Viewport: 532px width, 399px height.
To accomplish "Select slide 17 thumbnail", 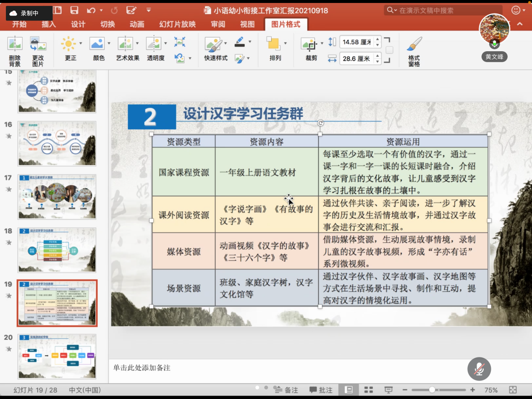I will coord(57,197).
